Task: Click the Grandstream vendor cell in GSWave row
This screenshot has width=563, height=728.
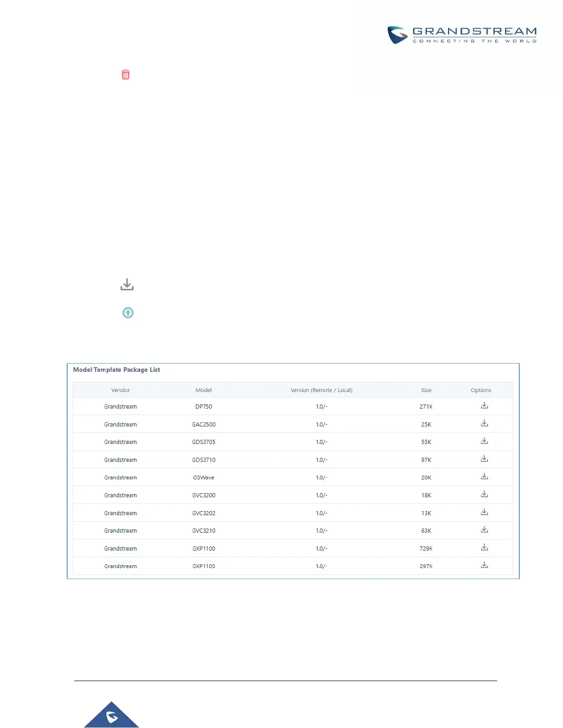Action: pos(121,478)
